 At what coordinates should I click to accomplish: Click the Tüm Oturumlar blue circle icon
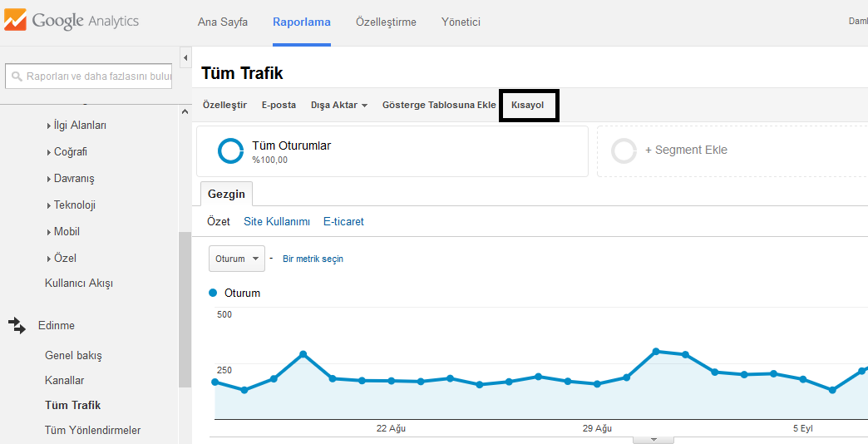(x=230, y=150)
